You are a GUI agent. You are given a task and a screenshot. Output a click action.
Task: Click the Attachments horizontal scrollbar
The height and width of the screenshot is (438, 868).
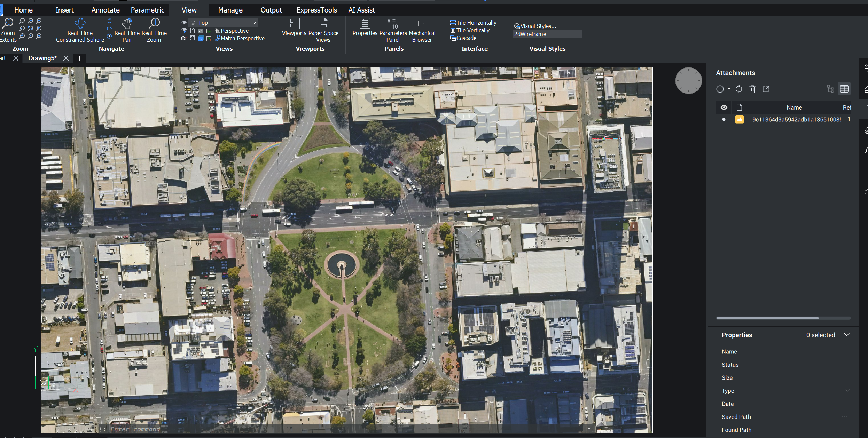(767, 318)
